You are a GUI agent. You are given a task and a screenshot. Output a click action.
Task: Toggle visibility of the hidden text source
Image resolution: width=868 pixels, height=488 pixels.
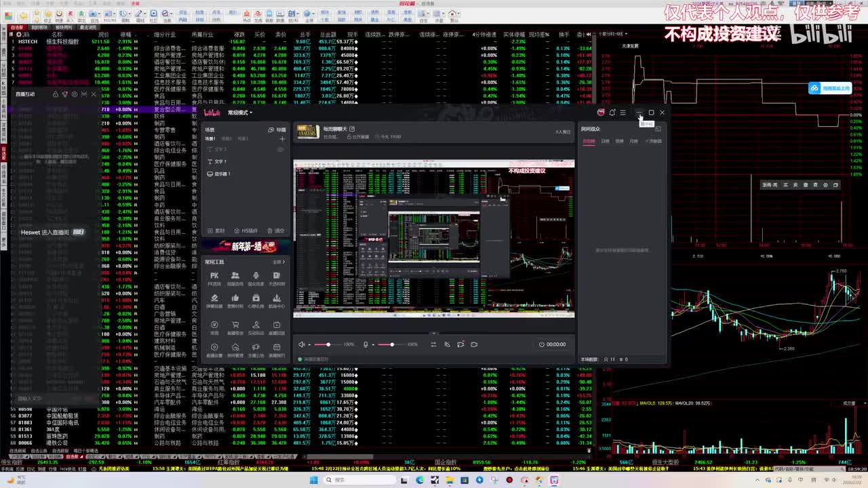pos(281,149)
